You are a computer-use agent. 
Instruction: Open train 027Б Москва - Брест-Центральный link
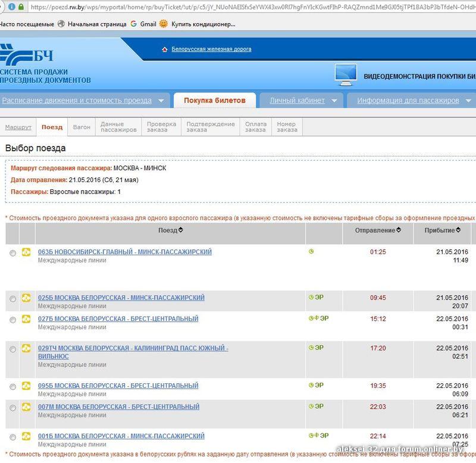[x=118, y=319]
